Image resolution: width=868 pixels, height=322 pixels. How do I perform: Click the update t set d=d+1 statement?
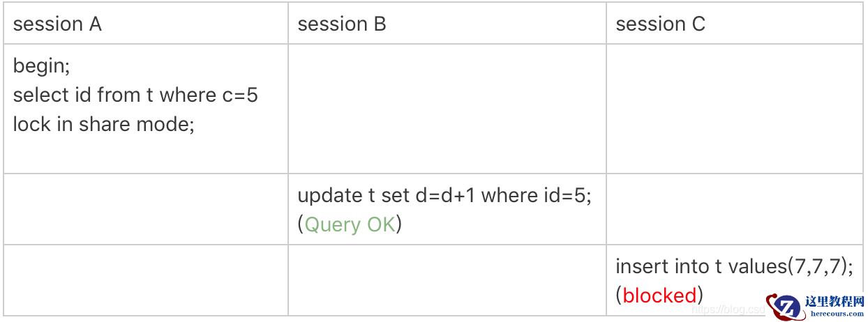[444, 196]
